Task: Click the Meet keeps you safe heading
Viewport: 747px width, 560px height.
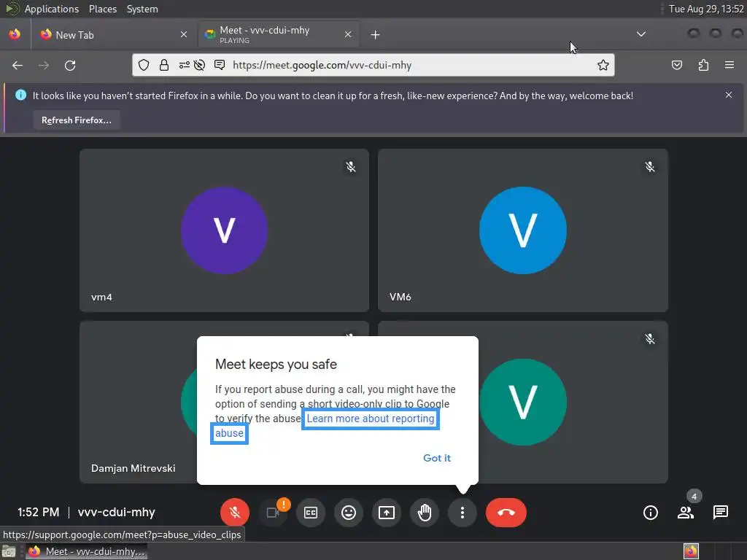Action: (x=276, y=365)
